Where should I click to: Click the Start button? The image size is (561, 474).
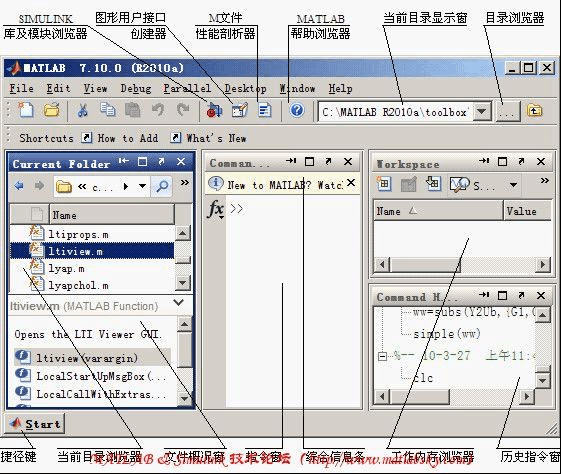click(35, 424)
